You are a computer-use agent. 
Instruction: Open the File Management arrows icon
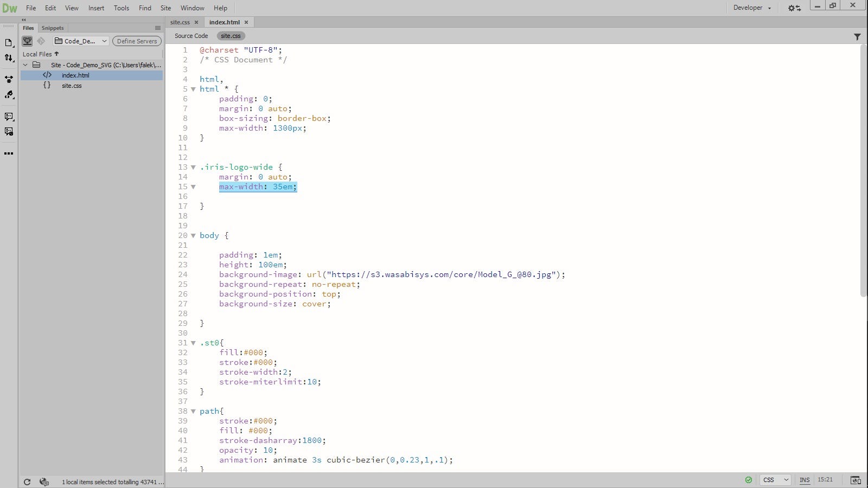9,58
